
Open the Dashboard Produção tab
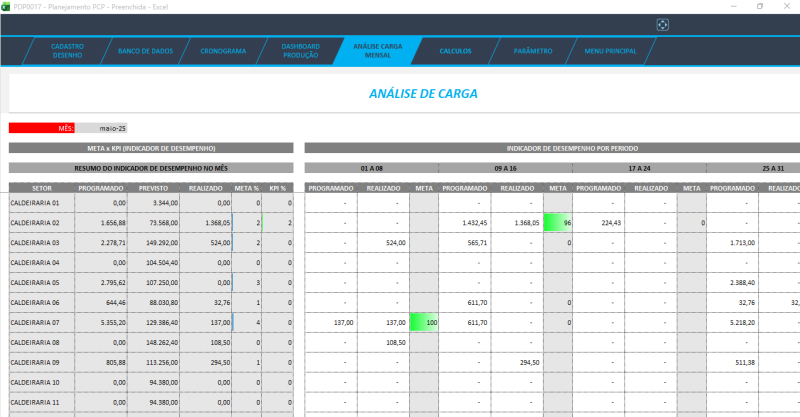(301, 51)
